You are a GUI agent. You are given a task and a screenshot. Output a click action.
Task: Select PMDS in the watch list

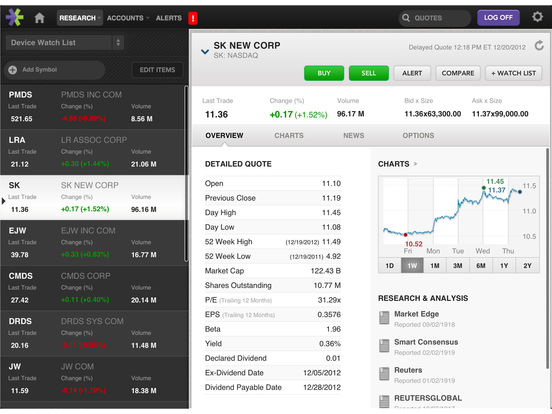(92, 107)
